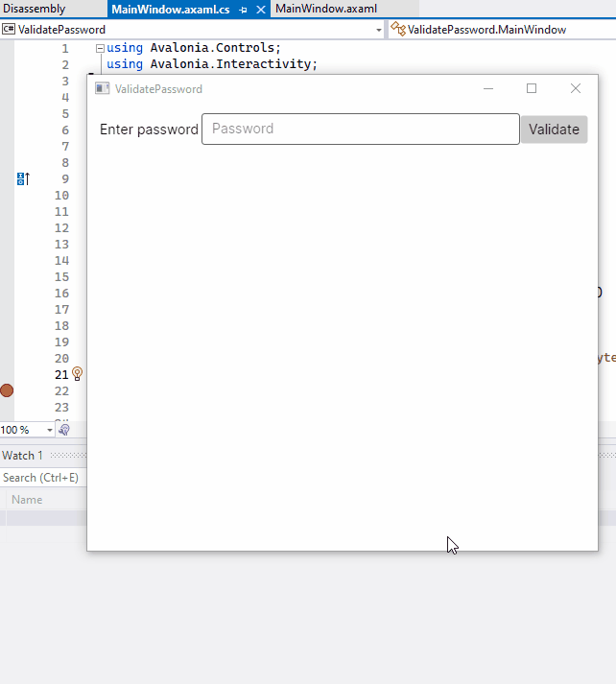Close the MainWindow.axaml.cs tab
The image size is (616, 684).
click(261, 10)
